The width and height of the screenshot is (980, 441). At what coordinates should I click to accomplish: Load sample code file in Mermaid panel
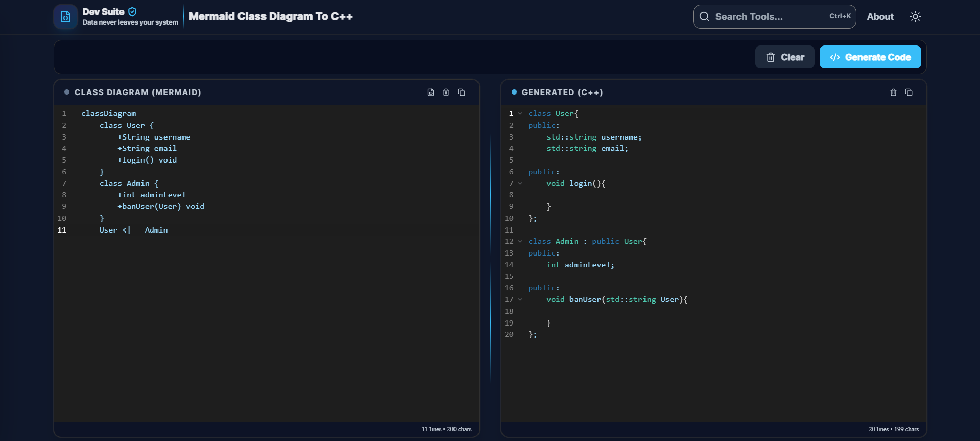coord(431,92)
